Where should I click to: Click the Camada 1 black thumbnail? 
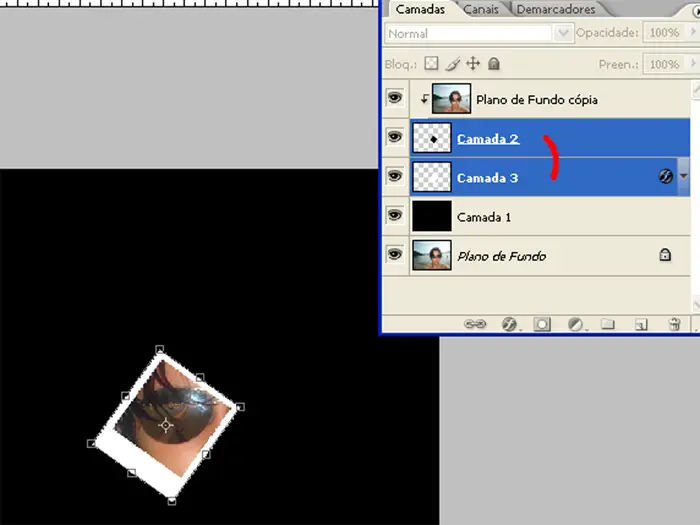point(432,215)
